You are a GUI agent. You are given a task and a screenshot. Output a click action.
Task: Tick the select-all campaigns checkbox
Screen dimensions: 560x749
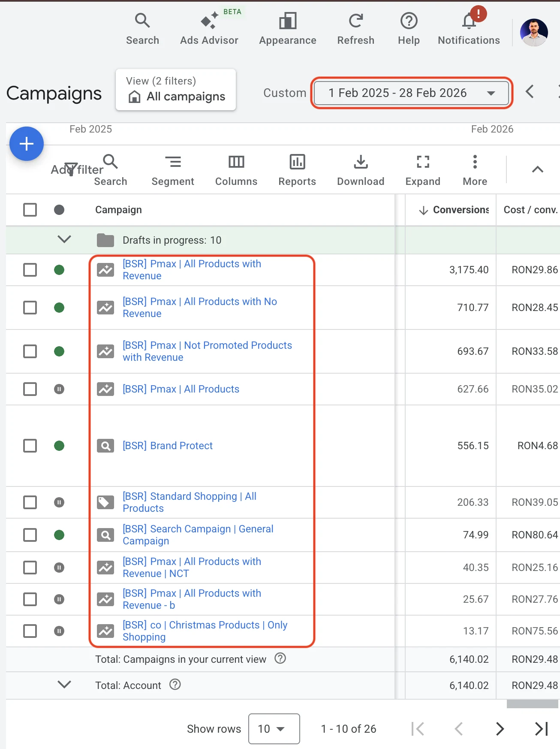coord(30,210)
